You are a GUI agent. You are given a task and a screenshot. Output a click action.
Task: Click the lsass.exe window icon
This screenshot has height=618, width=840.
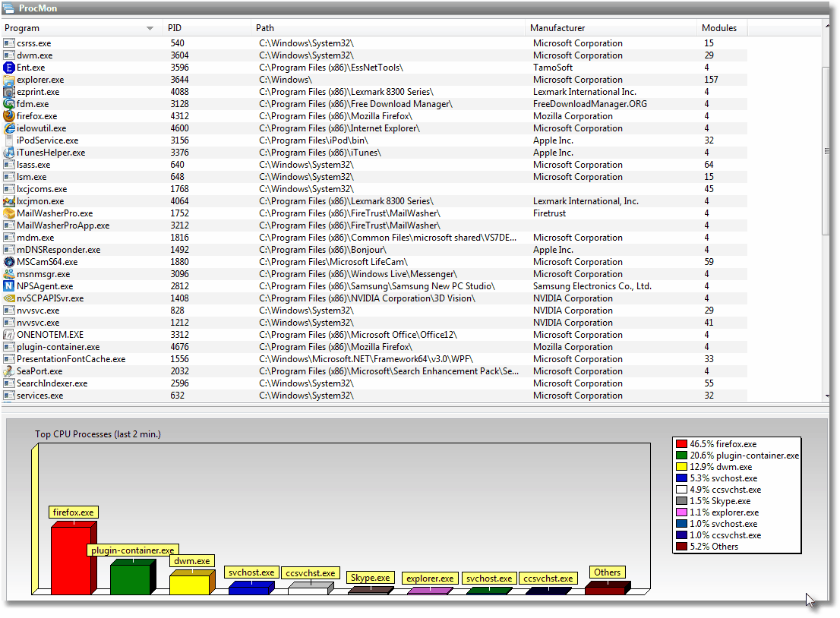8,165
